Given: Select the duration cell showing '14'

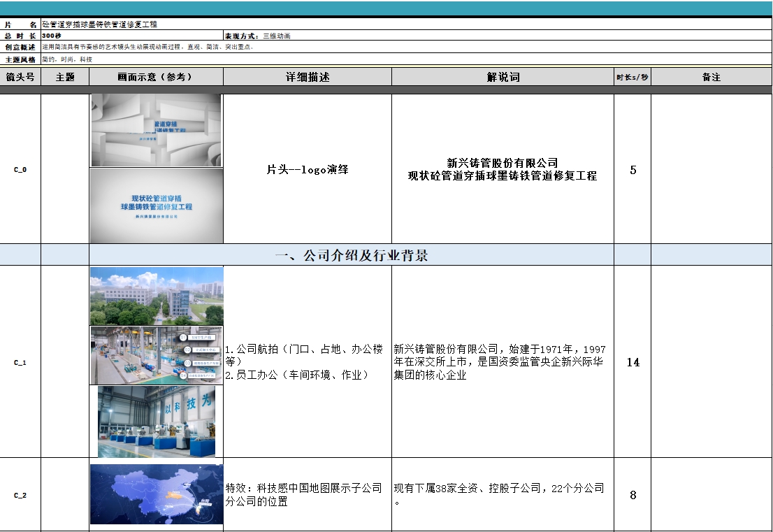Looking at the screenshot, I should pyautogui.click(x=633, y=362).
